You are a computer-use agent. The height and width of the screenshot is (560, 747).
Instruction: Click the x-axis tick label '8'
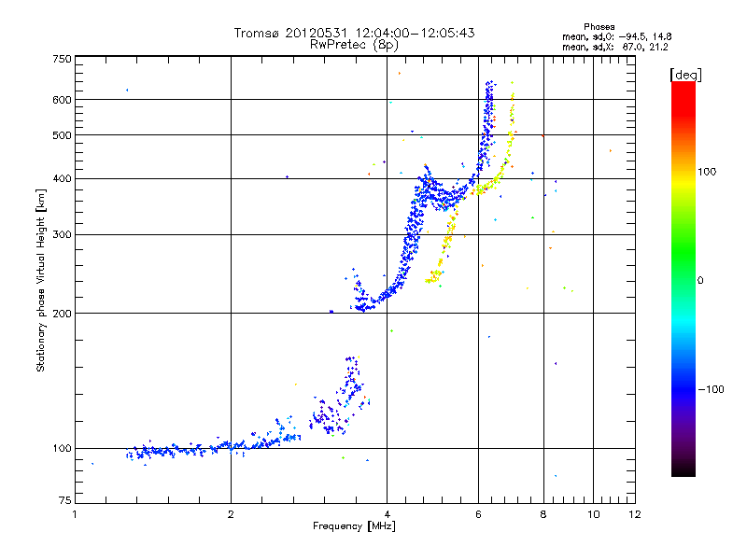click(543, 514)
